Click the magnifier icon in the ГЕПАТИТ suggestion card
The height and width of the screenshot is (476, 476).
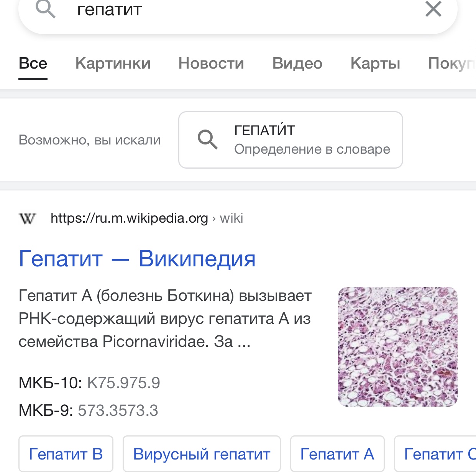[x=208, y=140]
